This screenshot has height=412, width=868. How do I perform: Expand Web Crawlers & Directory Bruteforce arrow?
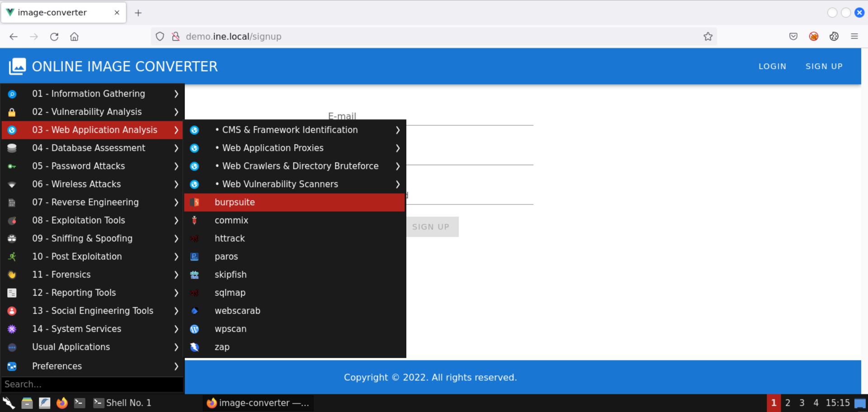tap(398, 166)
